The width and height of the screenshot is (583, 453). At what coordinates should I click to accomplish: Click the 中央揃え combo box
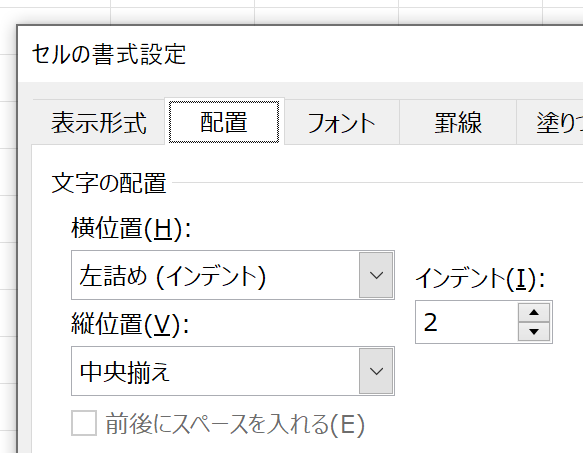233,371
